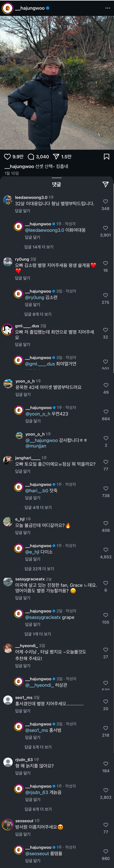114x868 pixels.
Task: Like leedaewoong3.0's comment
Action: [x=105, y=201]
